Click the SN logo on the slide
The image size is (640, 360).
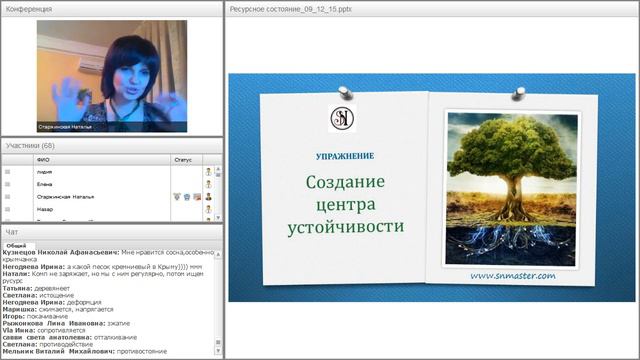click(x=342, y=118)
